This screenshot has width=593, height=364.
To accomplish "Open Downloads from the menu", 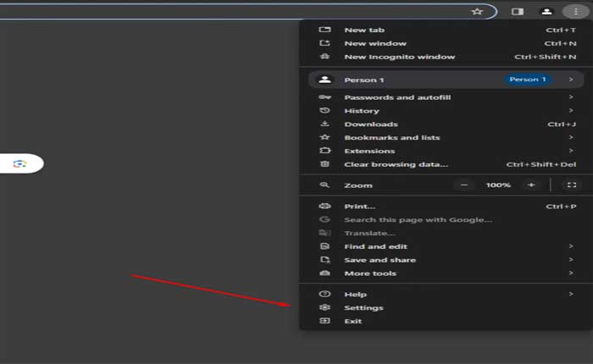I will (370, 124).
